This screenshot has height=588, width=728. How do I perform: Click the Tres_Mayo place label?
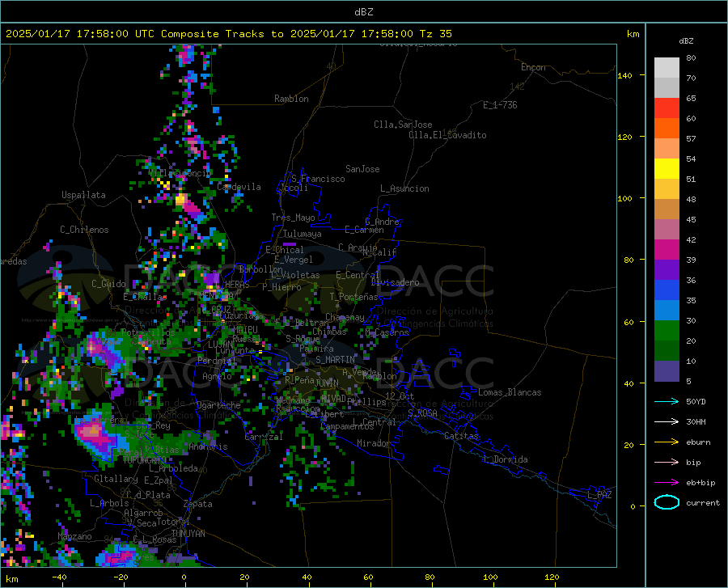293,218
